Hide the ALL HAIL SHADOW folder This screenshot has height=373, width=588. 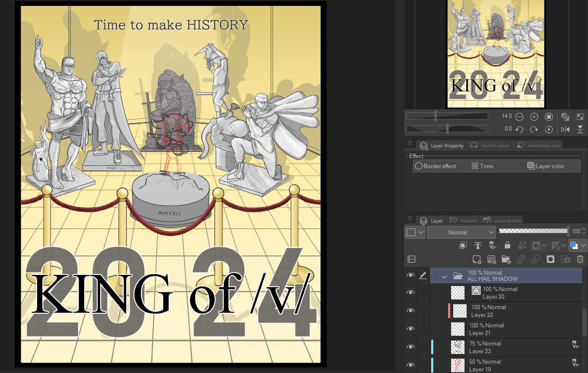(410, 275)
